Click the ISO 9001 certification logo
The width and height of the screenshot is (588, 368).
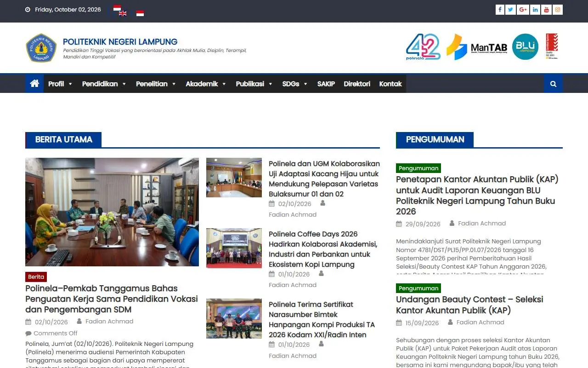pyautogui.click(x=552, y=46)
